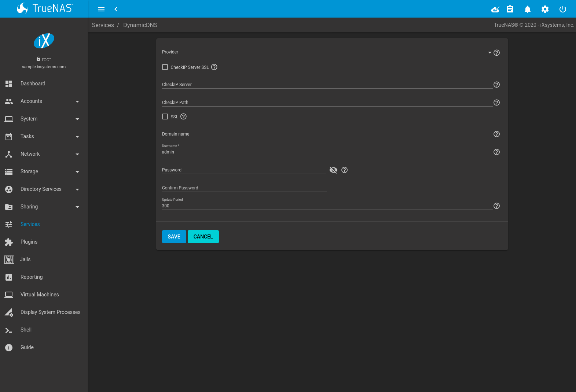Click the Plugins puzzle icon
The height and width of the screenshot is (392, 576).
[x=9, y=242]
